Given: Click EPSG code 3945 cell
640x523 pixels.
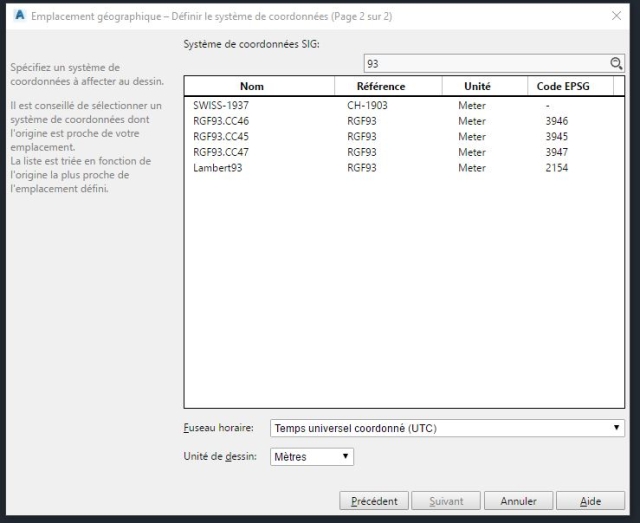Looking at the screenshot, I should pos(557,136).
